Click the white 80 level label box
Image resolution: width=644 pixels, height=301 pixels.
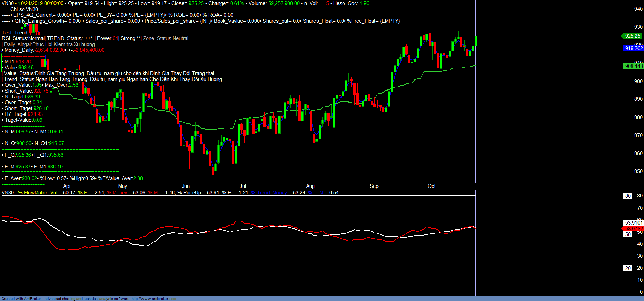pos(628,196)
